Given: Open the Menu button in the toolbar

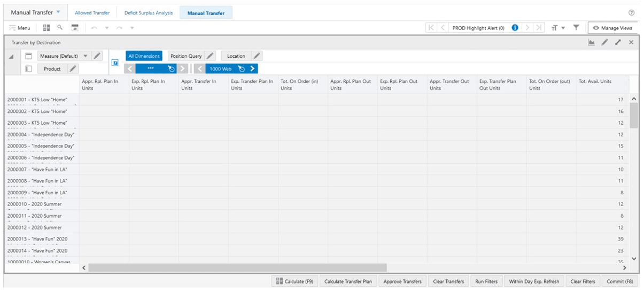Looking at the screenshot, I should point(20,28).
